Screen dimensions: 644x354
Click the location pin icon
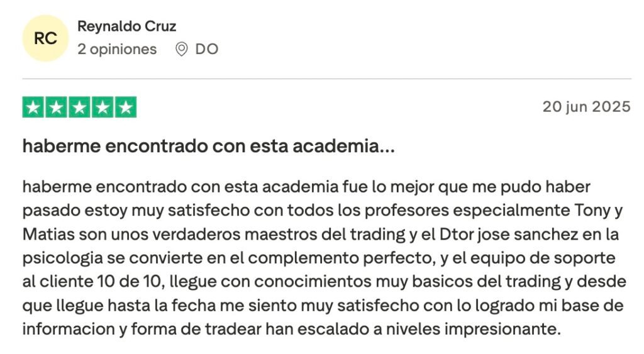point(181,49)
